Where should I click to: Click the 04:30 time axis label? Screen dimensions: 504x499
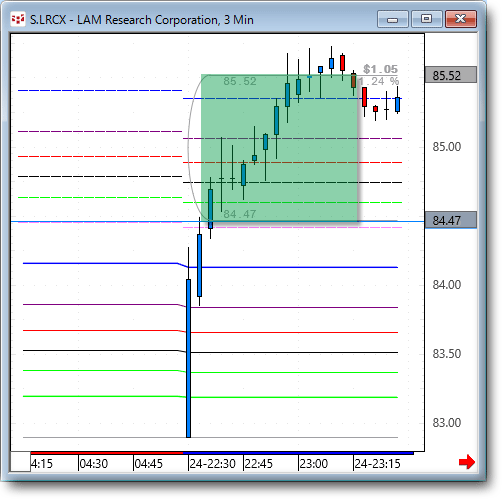(94, 464)
